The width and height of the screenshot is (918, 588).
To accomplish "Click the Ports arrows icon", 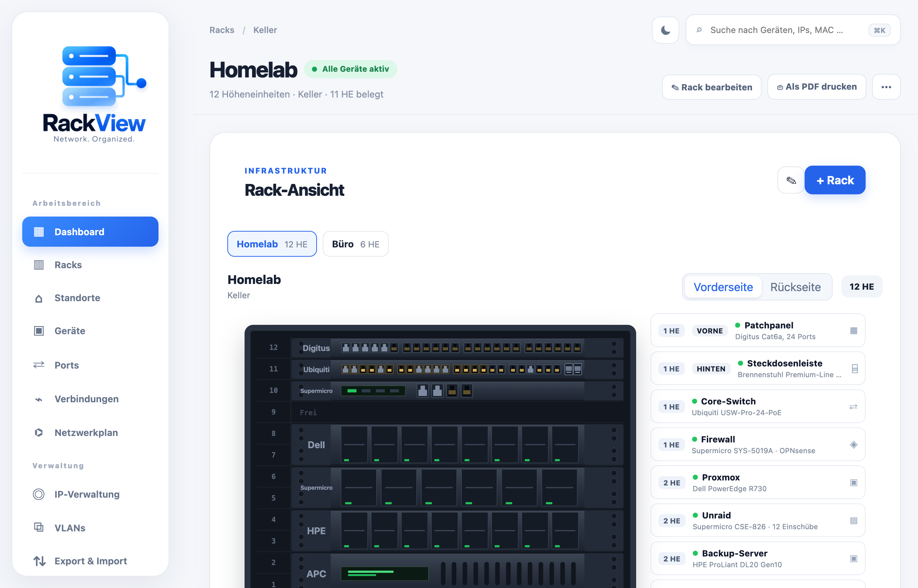I will (x=39, y=365).
